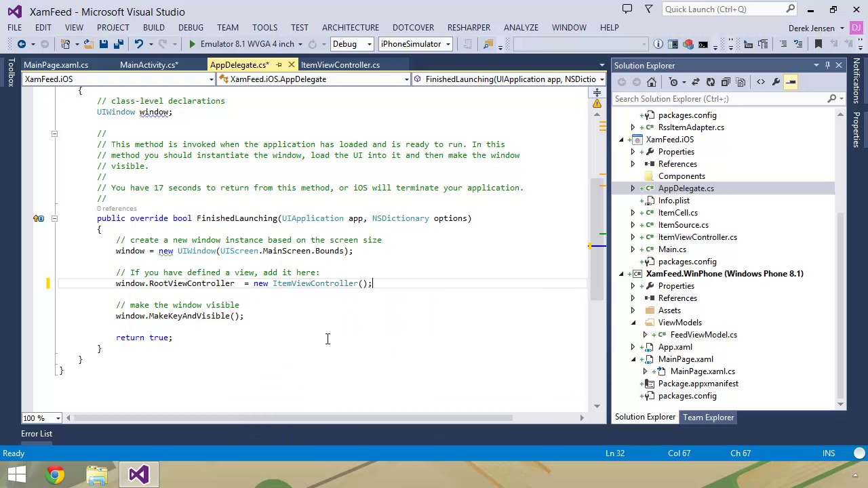
Task: Select Package.appxmanifest in Solution Explorer
Action: point(698,384)
